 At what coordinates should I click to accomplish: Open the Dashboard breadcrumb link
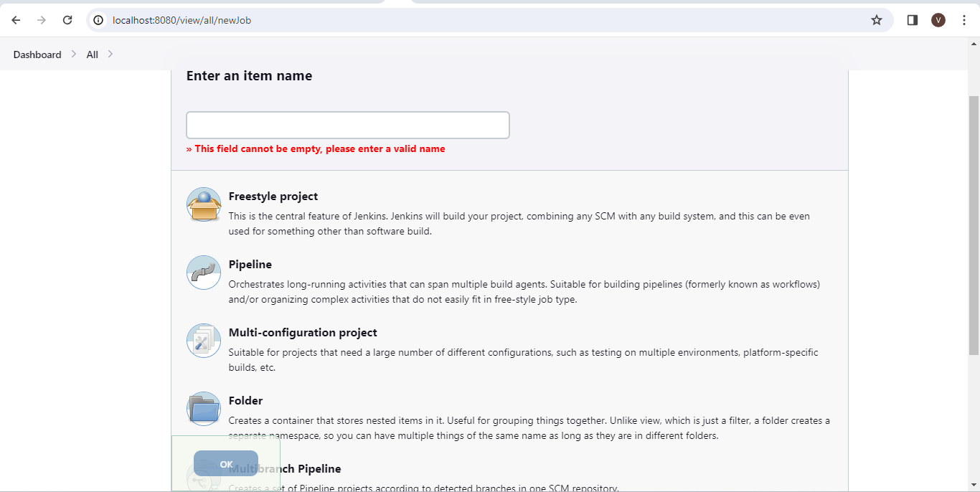point(37,55)
